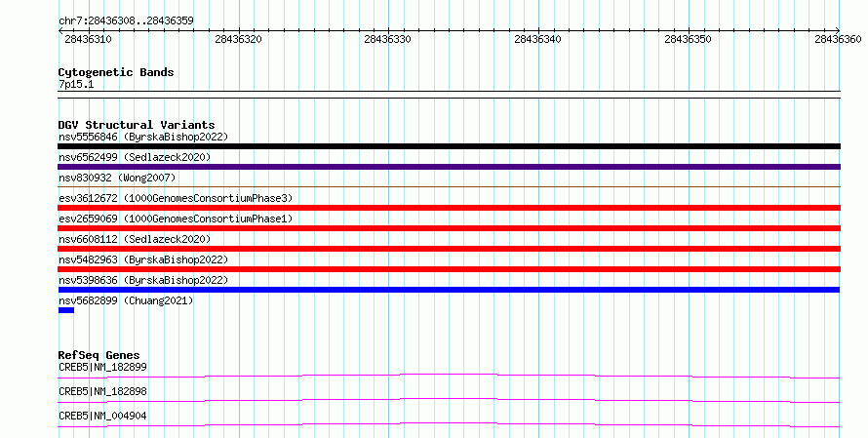Open the Cytogenetic Bands track heading
Viewport: 868px width, 438px height.
(x=116, y=72)
